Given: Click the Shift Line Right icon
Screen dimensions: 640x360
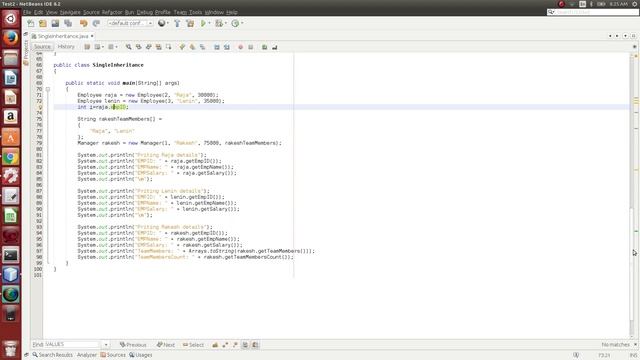Looking at the screenshot, I should pyautogui.click(x=227, y=47).
